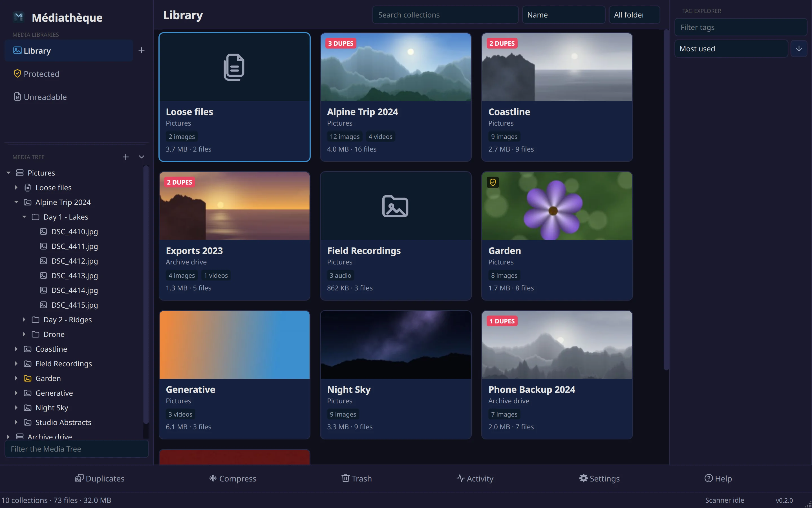The image size is (812, 508).
Task: Open the Protected library view
Action: 69,74
